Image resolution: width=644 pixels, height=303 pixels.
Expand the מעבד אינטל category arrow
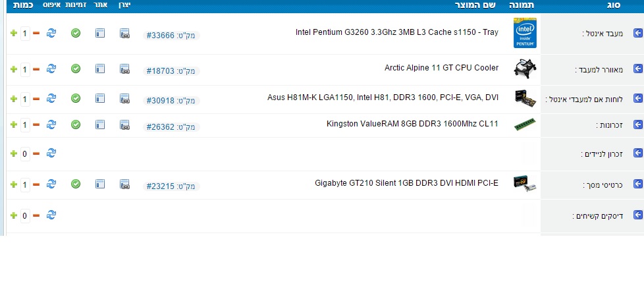click(637, 33)
